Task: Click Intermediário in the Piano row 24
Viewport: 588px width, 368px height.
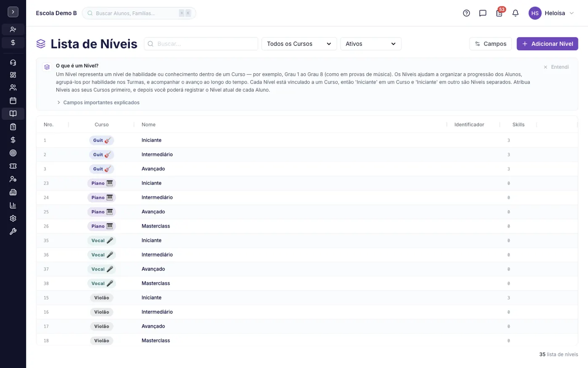Action: 157,197
